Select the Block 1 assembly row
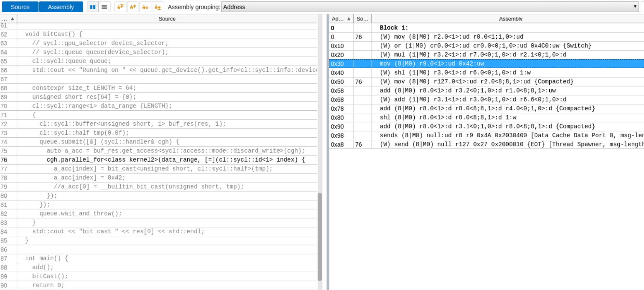The height and width of the screenshot is (290, 644). 486,28
